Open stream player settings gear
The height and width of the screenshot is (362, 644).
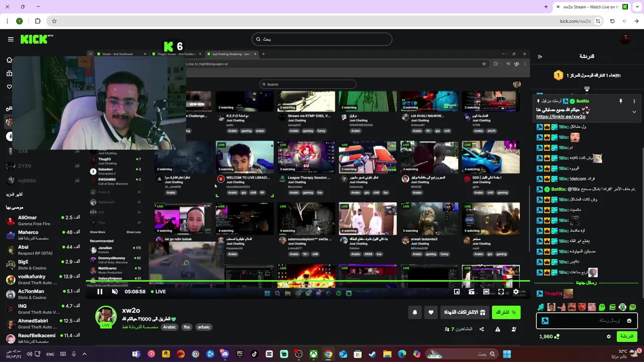tap(516, 292)
